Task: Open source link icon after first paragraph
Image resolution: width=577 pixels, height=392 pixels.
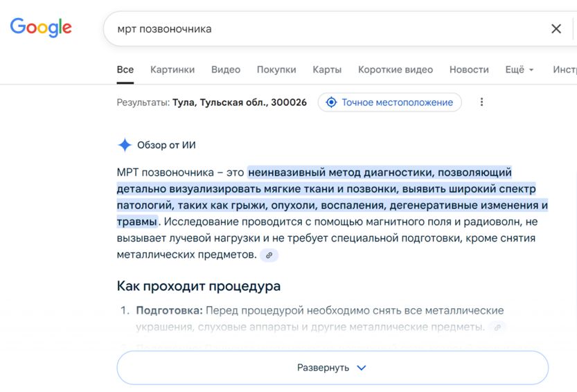Action: click(269, 256)
